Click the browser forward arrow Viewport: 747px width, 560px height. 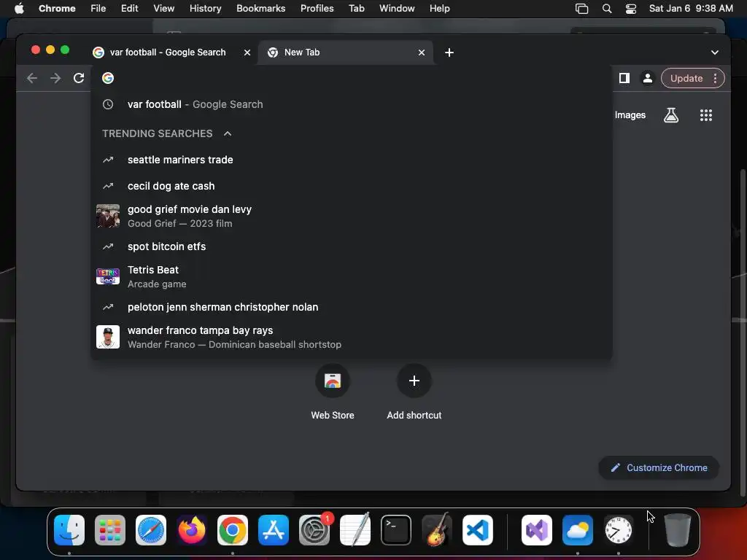(55, 78)
